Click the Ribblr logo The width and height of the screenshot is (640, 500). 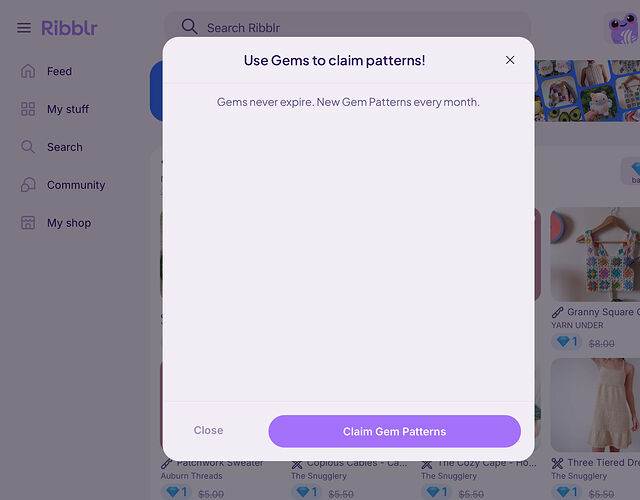click(x=69, y=28)
